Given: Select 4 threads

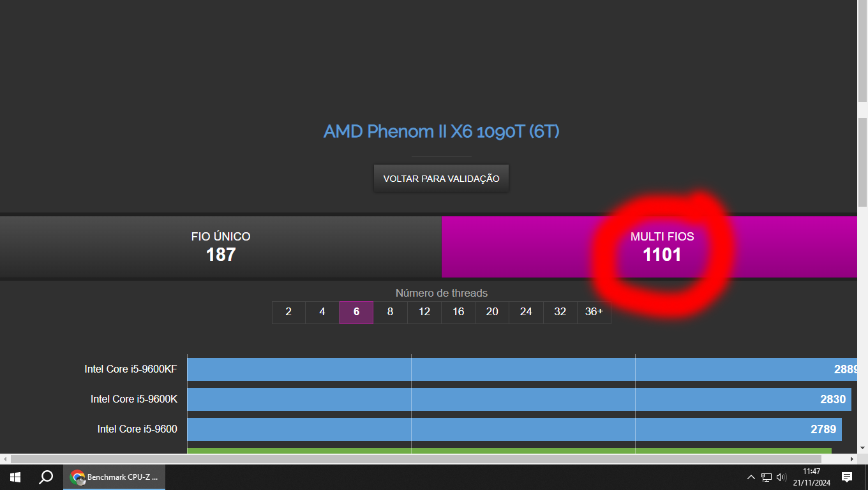Looking at the screenshot, I should tap(322, 312).
